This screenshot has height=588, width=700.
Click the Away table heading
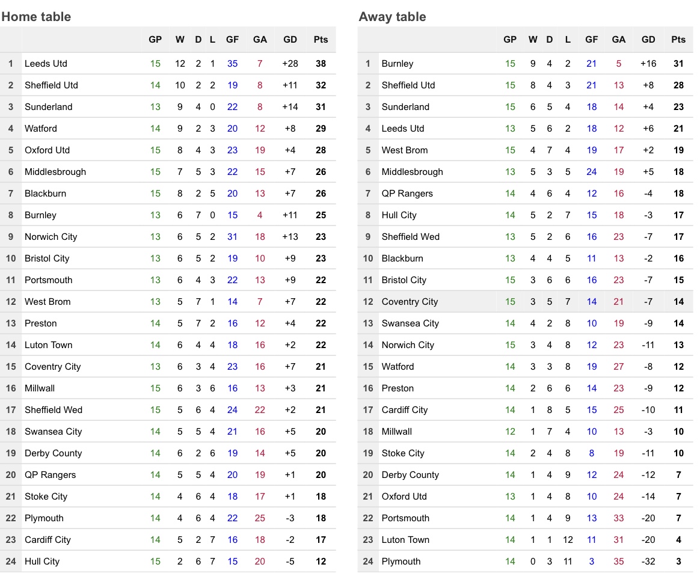[392, 17]
